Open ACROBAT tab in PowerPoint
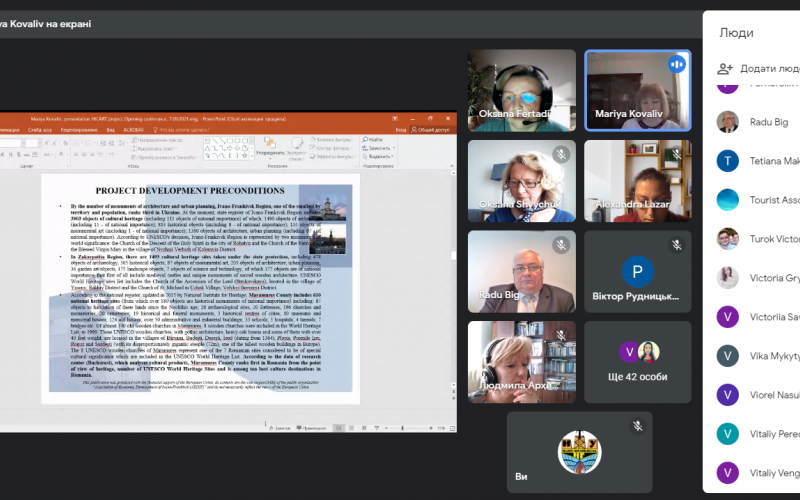 tap(134, 130)
